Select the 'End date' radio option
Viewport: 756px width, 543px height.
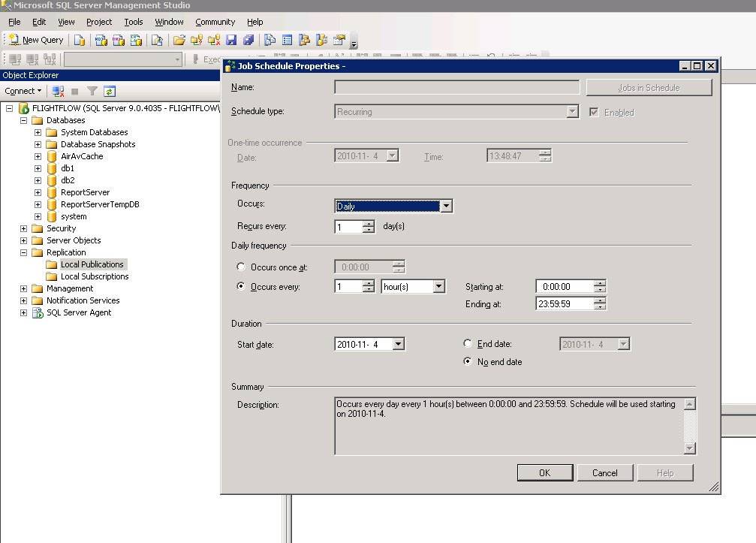pos(468,344)
